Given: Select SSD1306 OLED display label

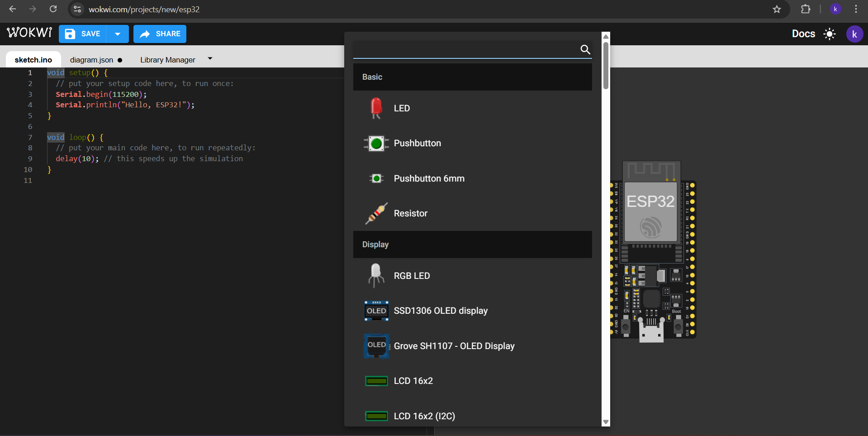Looking at the screenshot, I should pos(441,311).
